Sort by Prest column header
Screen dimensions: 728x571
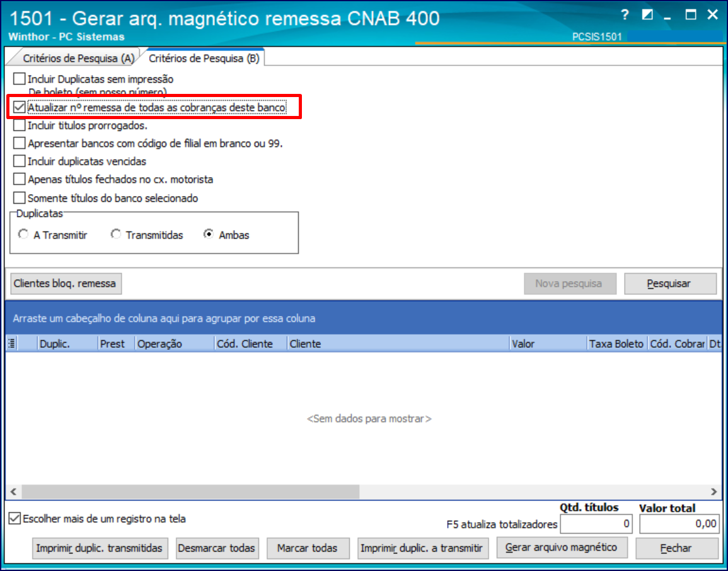click(x=116, y=343)
